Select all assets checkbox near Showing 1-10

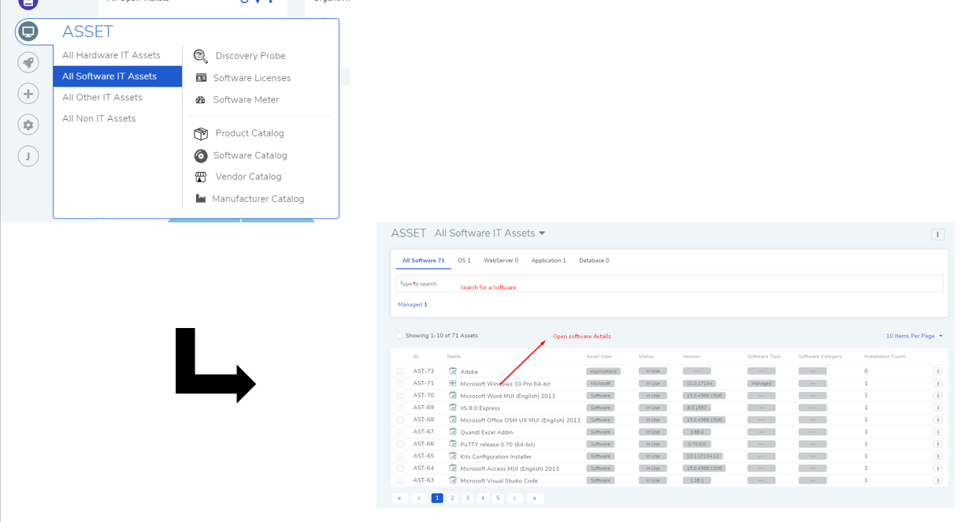(399, 336)
